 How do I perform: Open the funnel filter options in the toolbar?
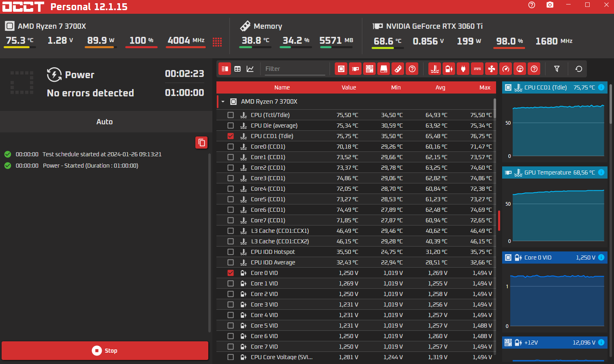557,69
